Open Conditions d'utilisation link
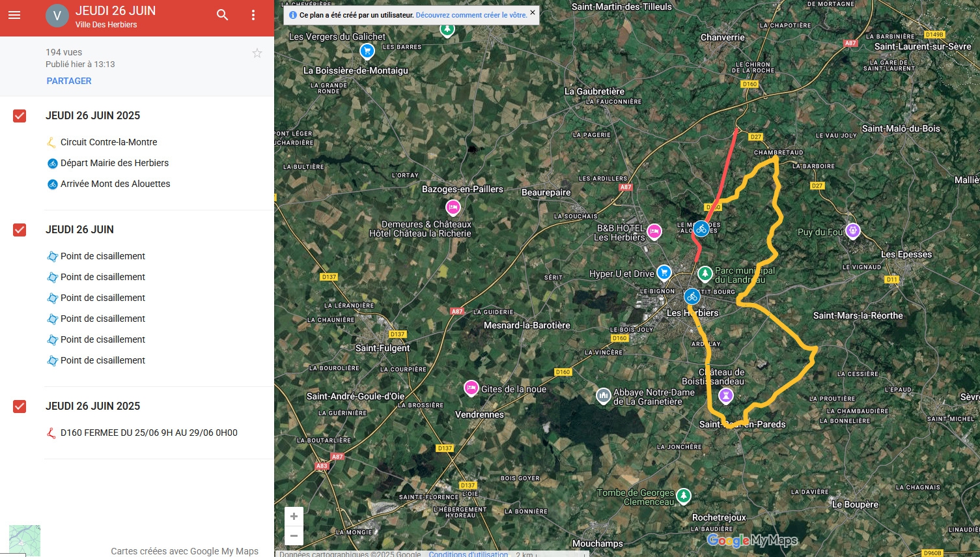 tap(468, 554)
